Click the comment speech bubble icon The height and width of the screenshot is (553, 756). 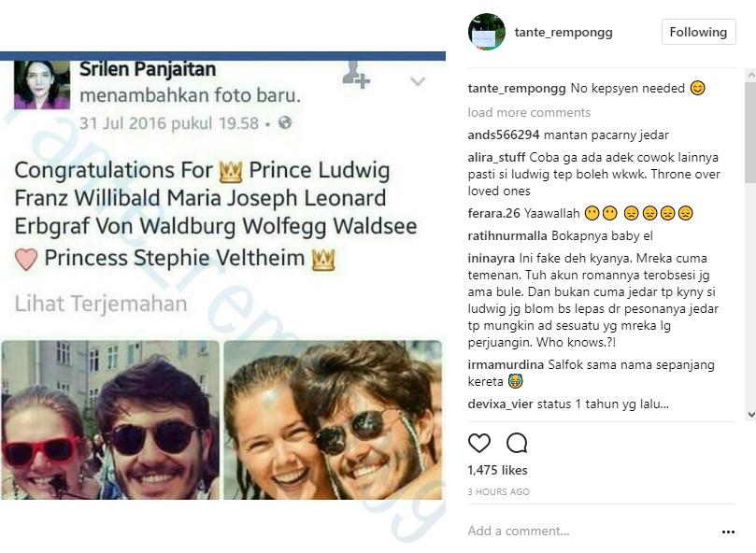click(x=516, y=443)
